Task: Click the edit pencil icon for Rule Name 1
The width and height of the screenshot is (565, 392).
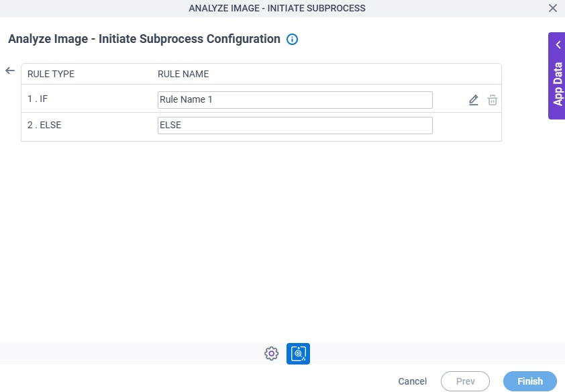Action: click(x=474, y=100)
